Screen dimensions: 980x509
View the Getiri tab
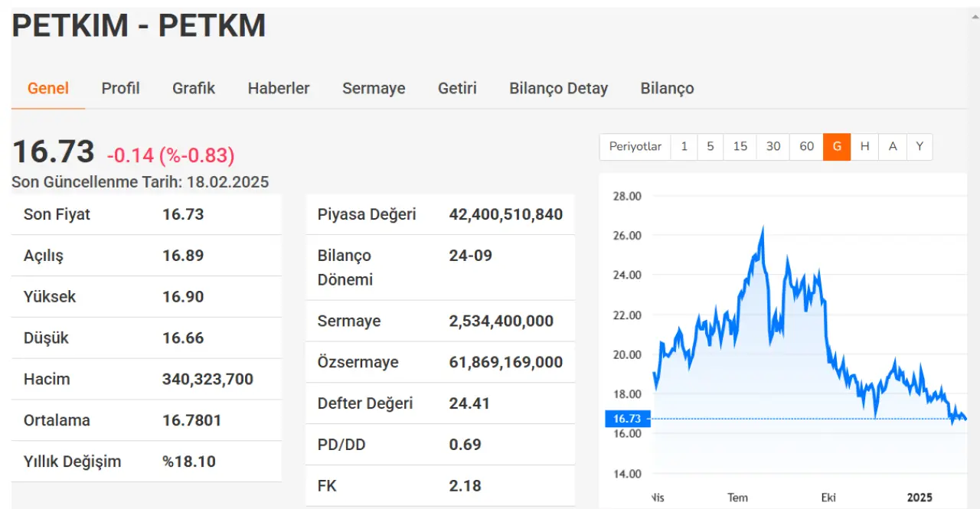[457, 88]
